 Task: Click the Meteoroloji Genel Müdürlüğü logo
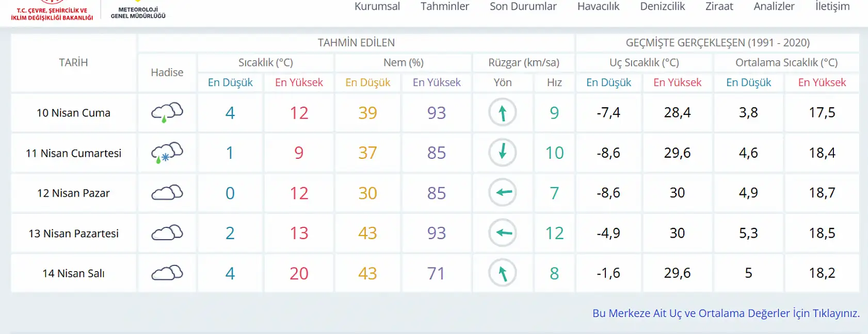point(138,10)
